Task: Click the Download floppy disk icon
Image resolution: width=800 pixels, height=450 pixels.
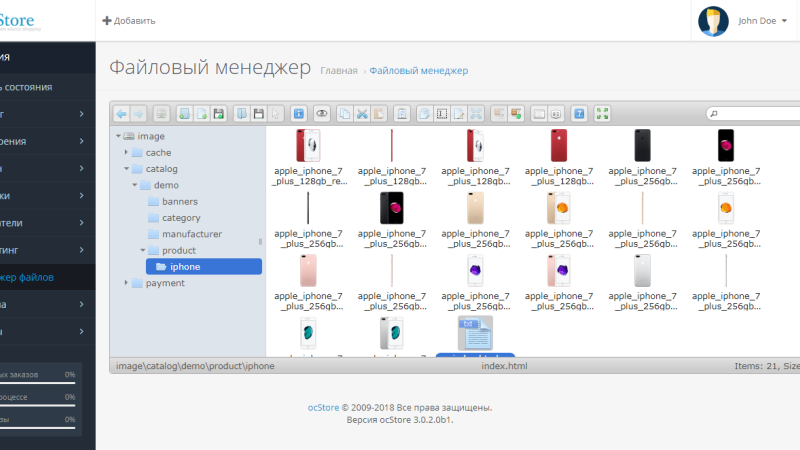Action: click(259, 114)
